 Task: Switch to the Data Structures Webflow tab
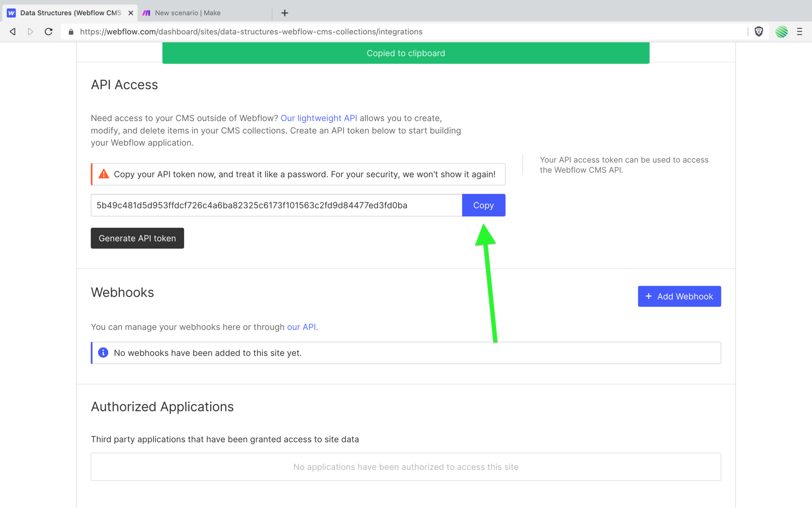pos(70,13)
